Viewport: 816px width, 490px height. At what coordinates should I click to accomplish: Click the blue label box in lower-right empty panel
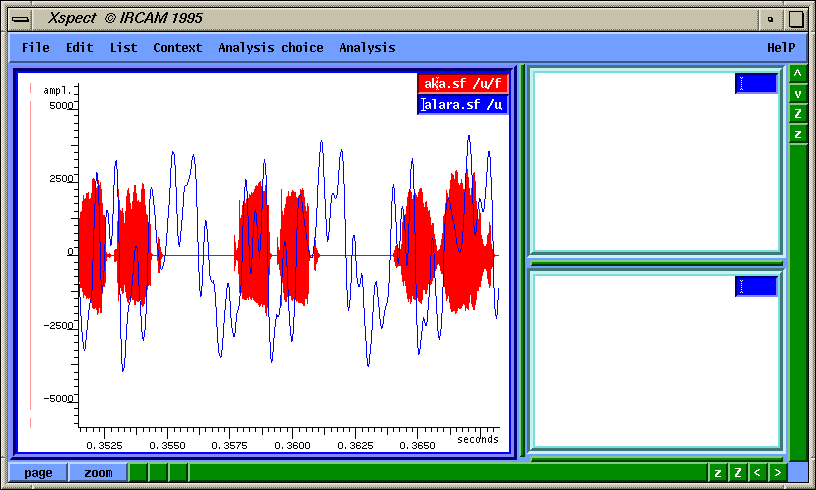[x=756, y=287]
